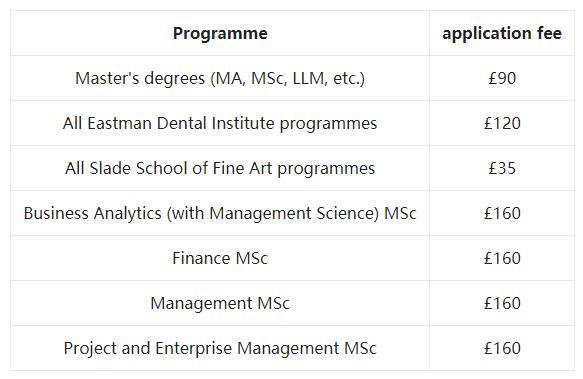Click the £160 fee beside Management MSc
This screenshot has height=379, width=583.
[x=502, y=303]
